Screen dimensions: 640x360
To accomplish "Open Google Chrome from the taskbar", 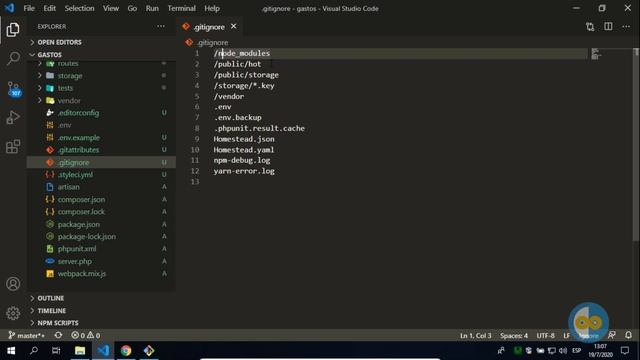I will point(126,351).
